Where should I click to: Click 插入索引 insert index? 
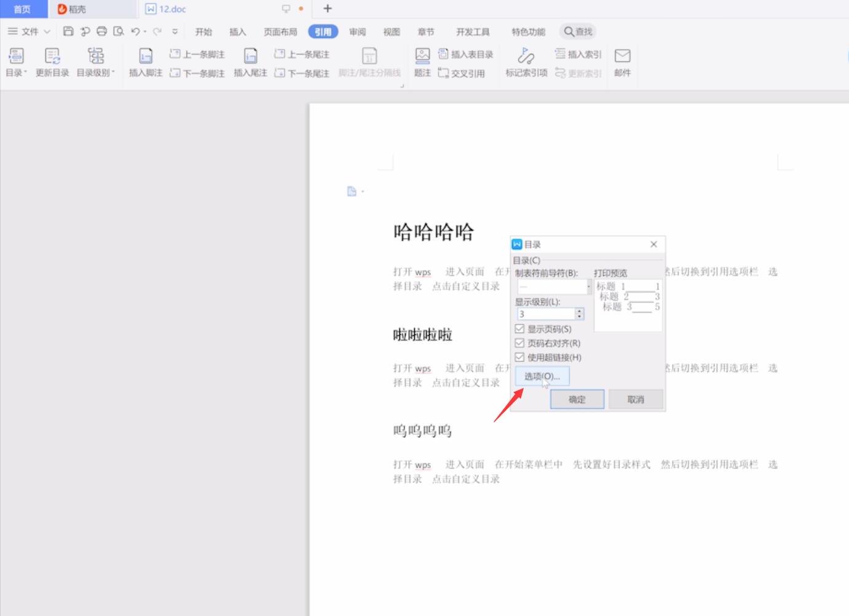click(x=578, y=54)
